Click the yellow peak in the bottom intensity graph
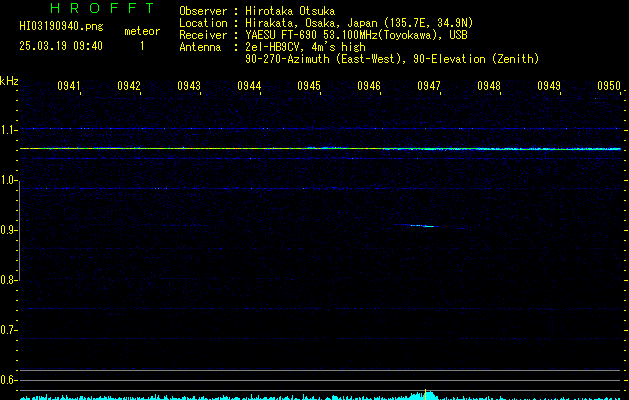This screenshot has width=629, height=400. (x=425, y=394)
